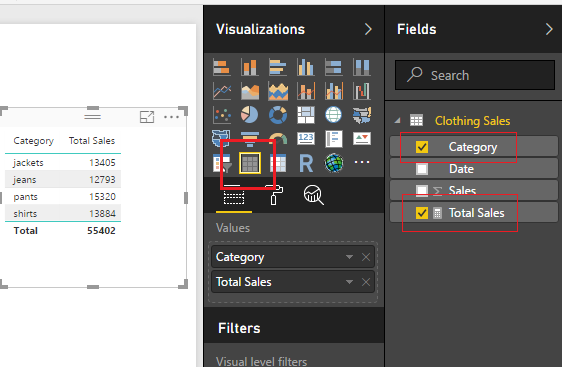Pick the line and stacked column chart
Image resolution: width=562 pixels, height=367 pixels.
[x=306, y=91]
